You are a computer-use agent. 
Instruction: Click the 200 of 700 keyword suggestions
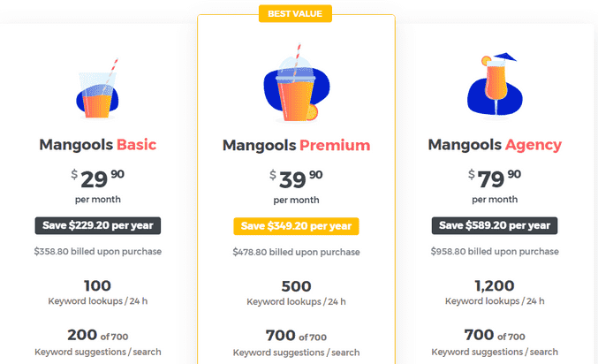[x=98, y=343]
